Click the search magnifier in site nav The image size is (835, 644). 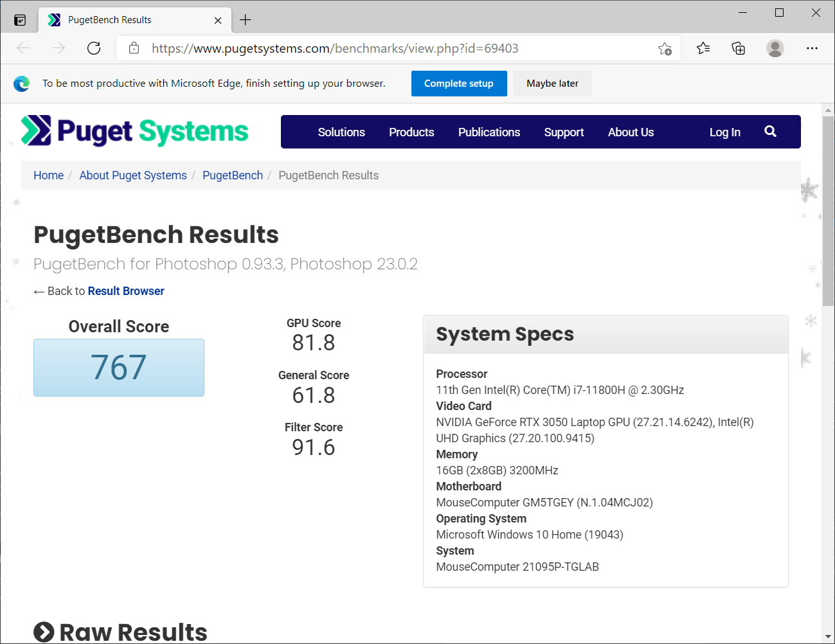pyautogui.click(x=770, y=132)
